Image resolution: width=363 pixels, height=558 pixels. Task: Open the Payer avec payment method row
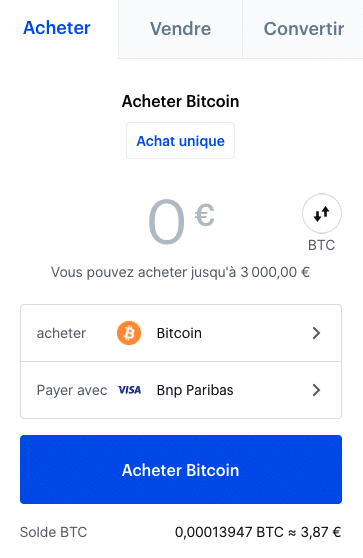181,390
